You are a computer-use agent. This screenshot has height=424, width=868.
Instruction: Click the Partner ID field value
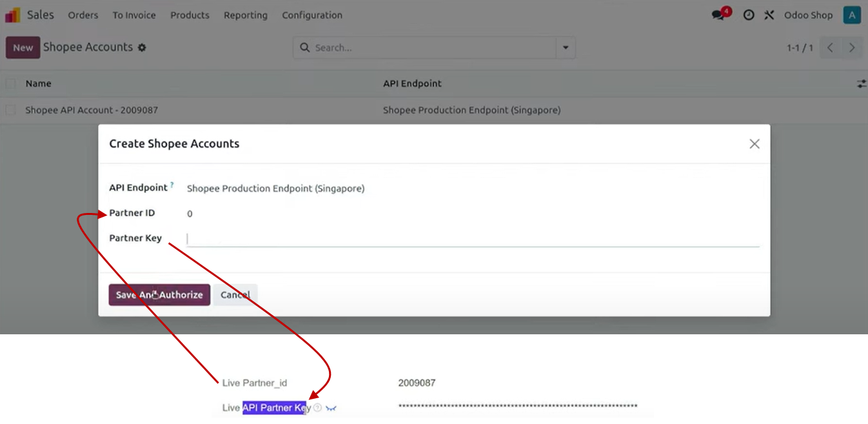pyautogui.click(x=190, y=214)
